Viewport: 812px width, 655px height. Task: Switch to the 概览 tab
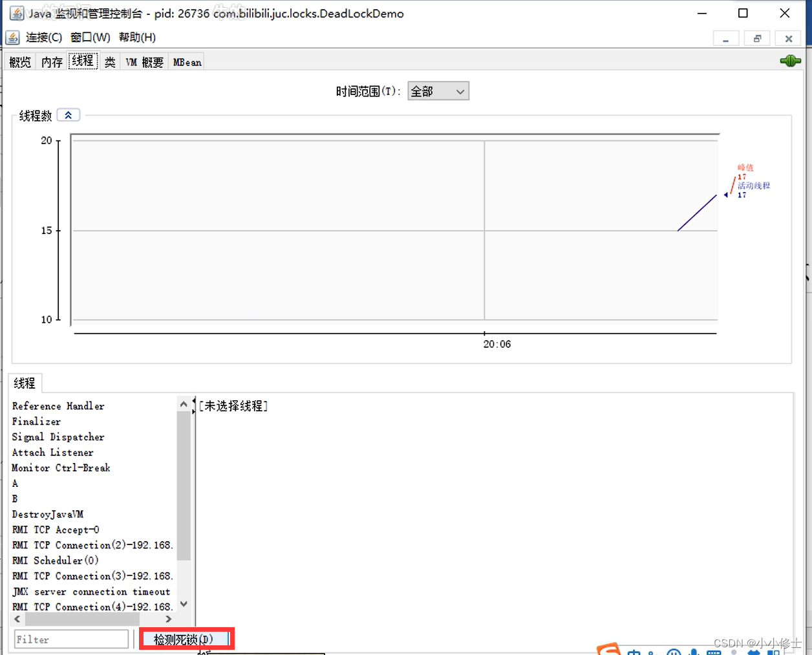point(20,62)
